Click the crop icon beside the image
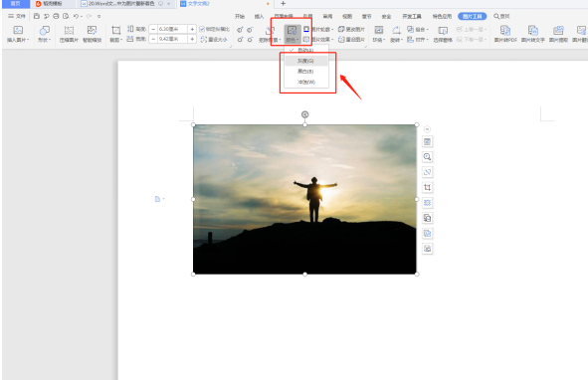 pyautogui.click(x=427, y=187)
